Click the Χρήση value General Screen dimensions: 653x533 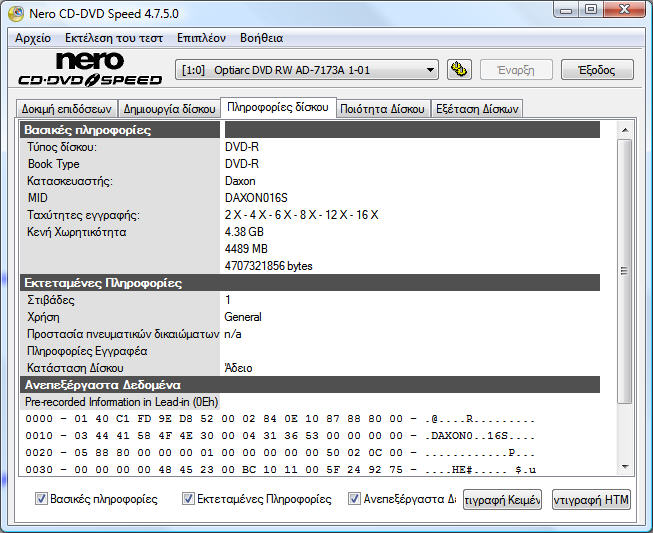pos(243,317)
